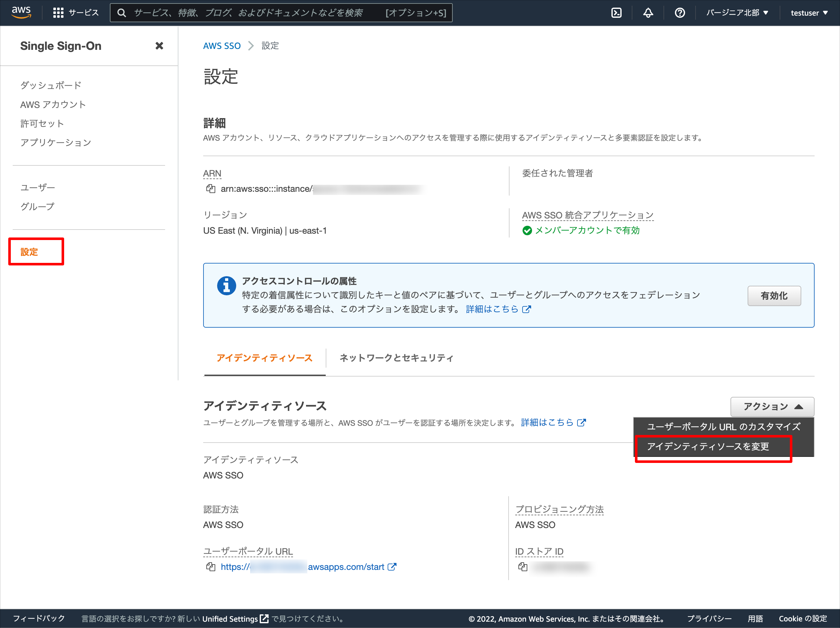Click external link icon beside Unified Settings
840x628 pixels.
pyautogui.click(x=264, y=618)
